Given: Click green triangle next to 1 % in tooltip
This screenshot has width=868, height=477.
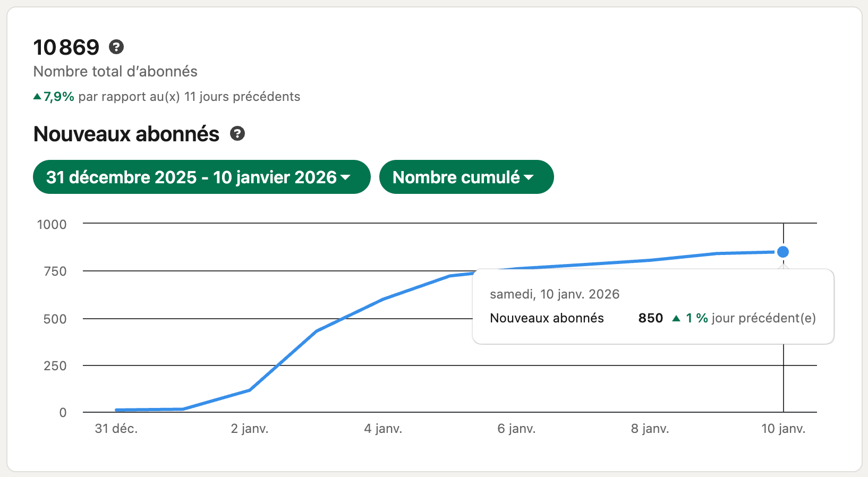Looking at the screenshot, I should (676, 318).
